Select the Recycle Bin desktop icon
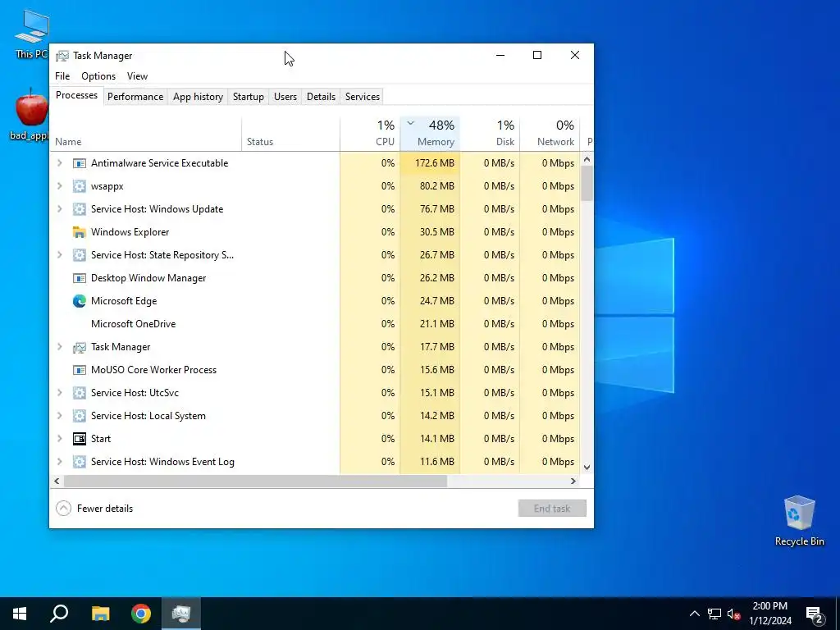Viewport: 840px width, 630px height. [799, 521]
